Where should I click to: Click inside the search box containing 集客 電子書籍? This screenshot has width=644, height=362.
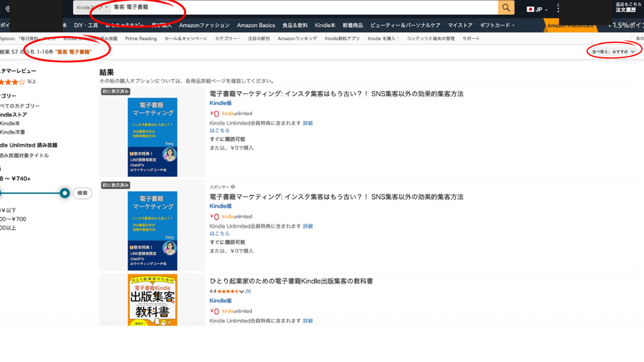304,7
